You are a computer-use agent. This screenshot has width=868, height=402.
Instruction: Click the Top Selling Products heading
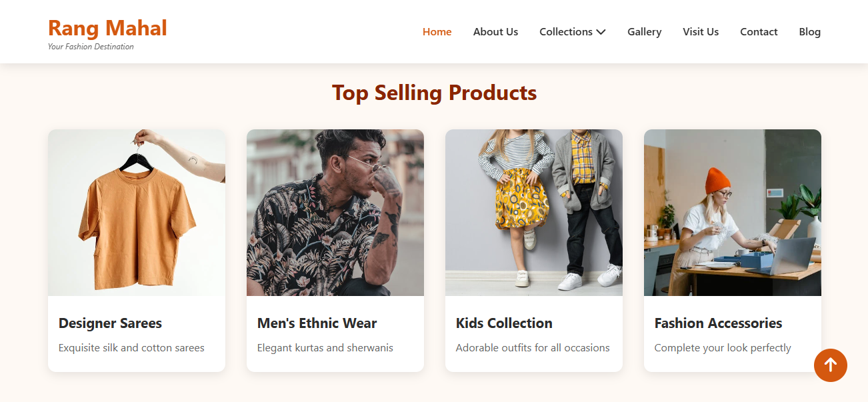[434, 93]
